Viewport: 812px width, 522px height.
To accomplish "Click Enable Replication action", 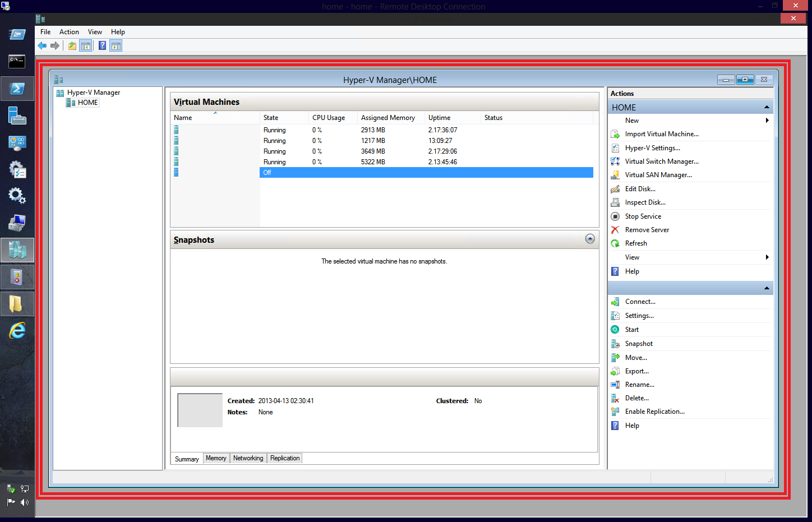I will point(654,412).
